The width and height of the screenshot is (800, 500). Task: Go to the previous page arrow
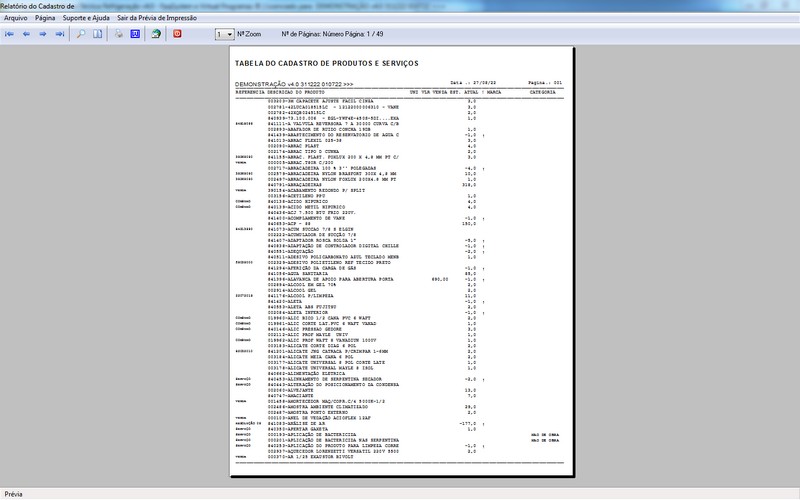point(26,34)
